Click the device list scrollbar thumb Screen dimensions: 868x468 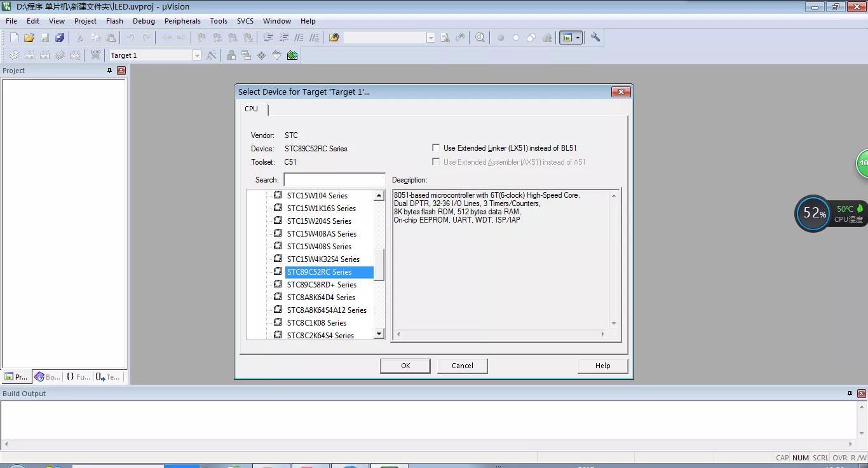[379, 265]
